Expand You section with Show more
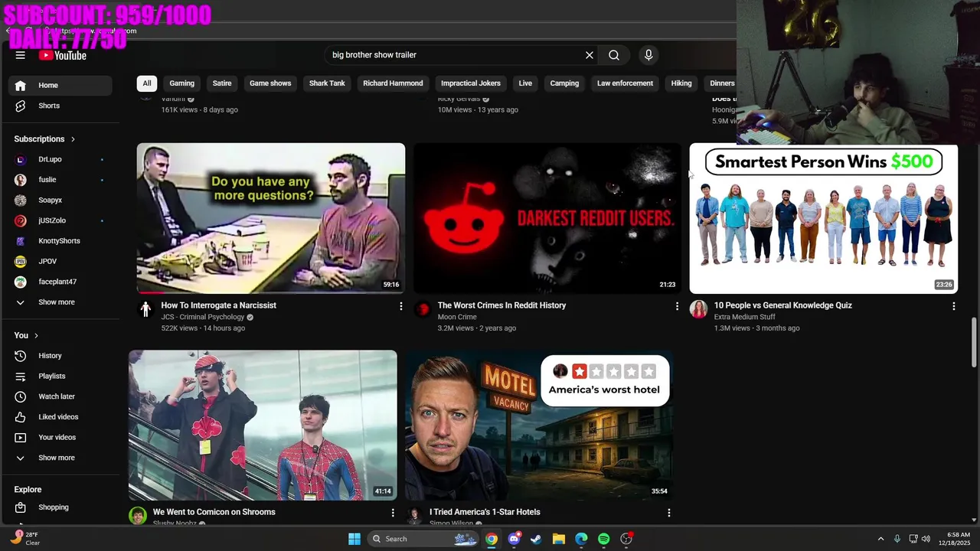 [60, 458]
